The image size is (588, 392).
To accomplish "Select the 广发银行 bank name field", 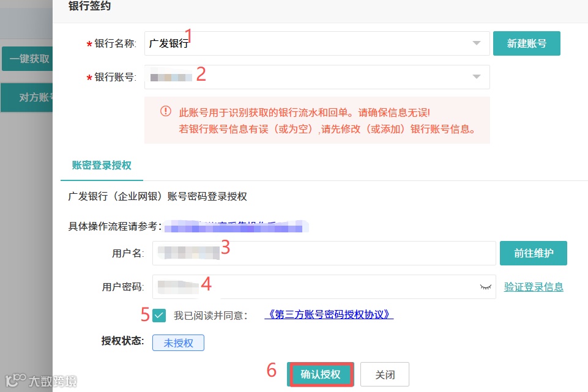I will 317,43.
